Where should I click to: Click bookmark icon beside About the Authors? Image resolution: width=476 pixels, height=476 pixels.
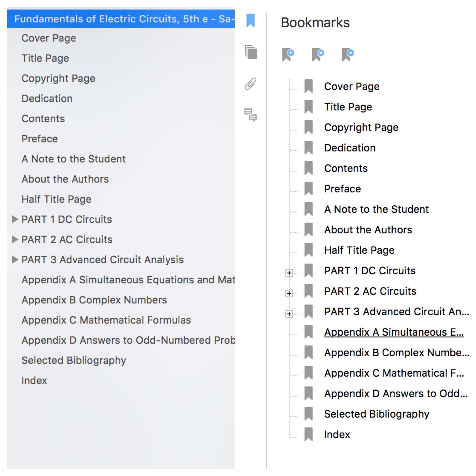click(x=308, y=229)
